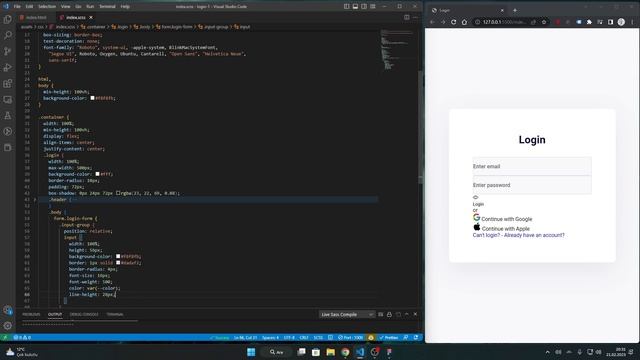Click the index.scss breadcrumb item

click(63, 27)
